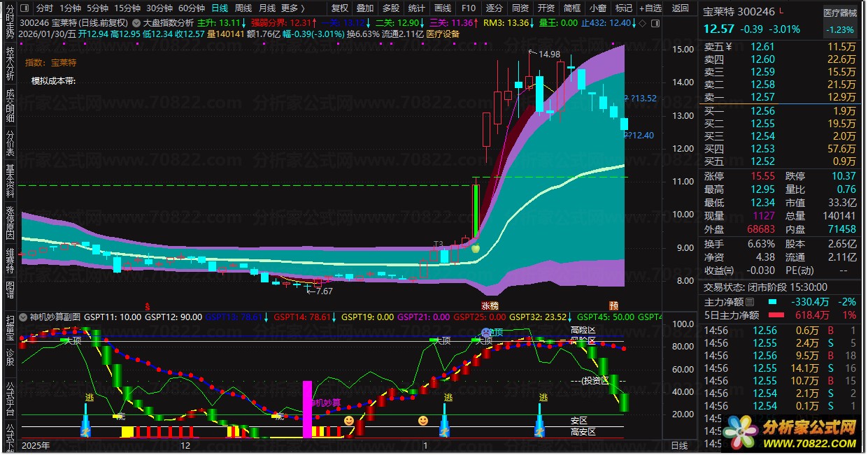Open the 更多 period dropdown
This screenshot has height=455, width=868.
(x=293, y=8)
